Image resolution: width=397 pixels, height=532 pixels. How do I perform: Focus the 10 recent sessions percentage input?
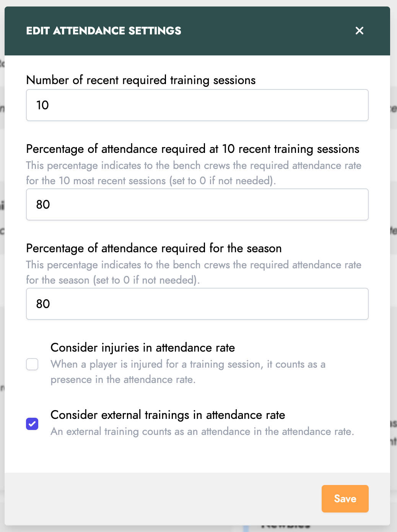click(x=197, y=204)
